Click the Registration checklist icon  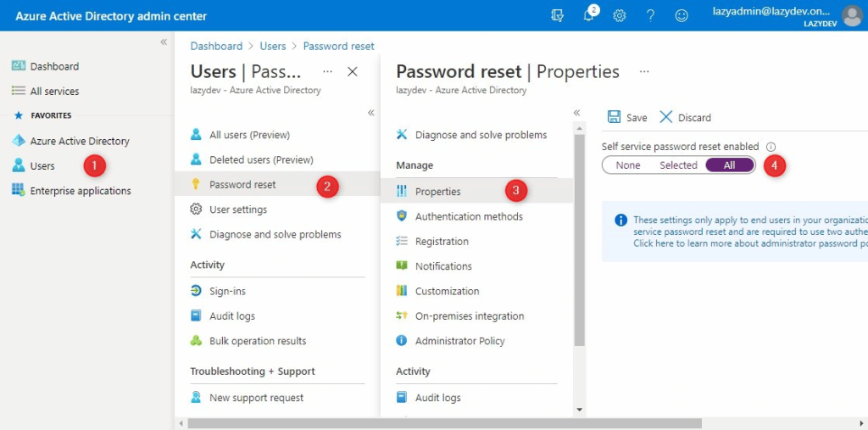click(x=402, y=241)
